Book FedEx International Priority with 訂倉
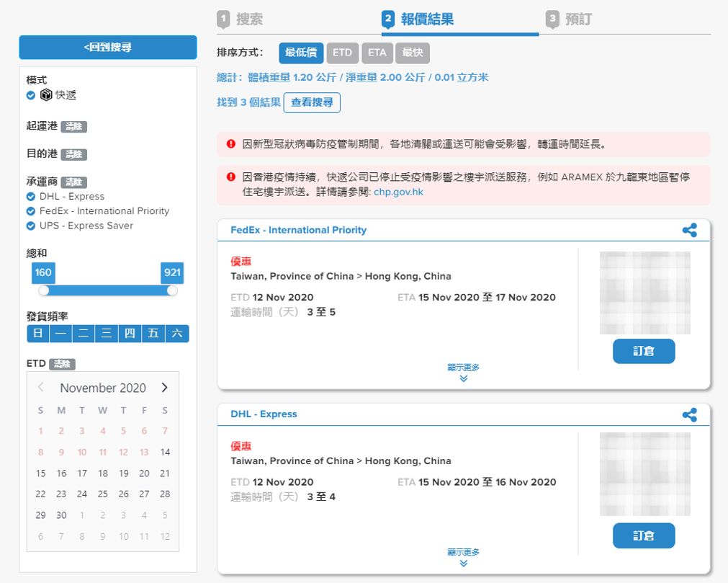 pyautogui.click(x=644, y=351)
